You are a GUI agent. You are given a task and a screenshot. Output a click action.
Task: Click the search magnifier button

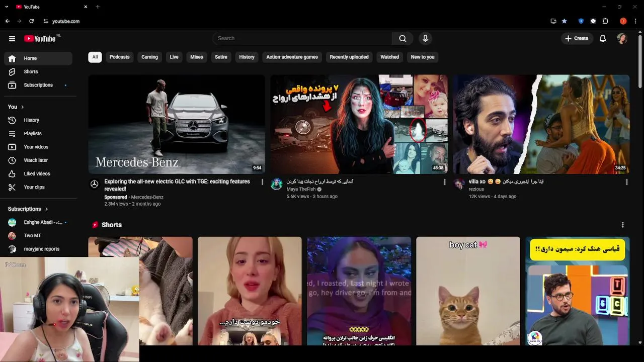403,38
